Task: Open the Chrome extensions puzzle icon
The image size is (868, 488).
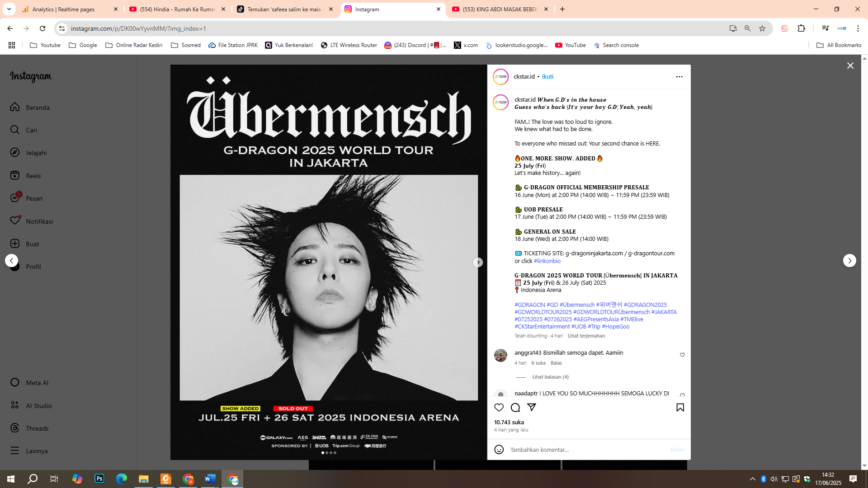Action: point(801,28)
